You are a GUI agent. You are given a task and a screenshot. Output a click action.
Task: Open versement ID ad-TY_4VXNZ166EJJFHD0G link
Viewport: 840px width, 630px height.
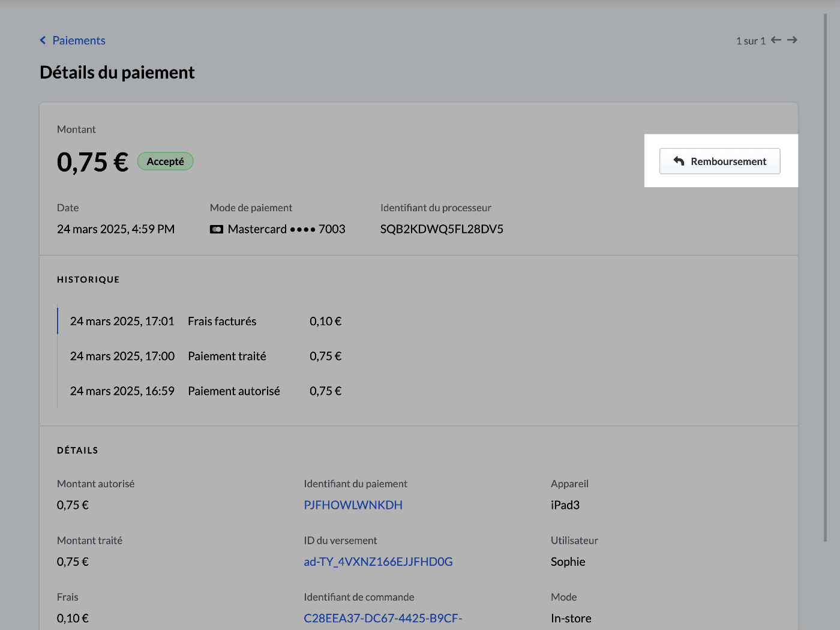[378, 562]
